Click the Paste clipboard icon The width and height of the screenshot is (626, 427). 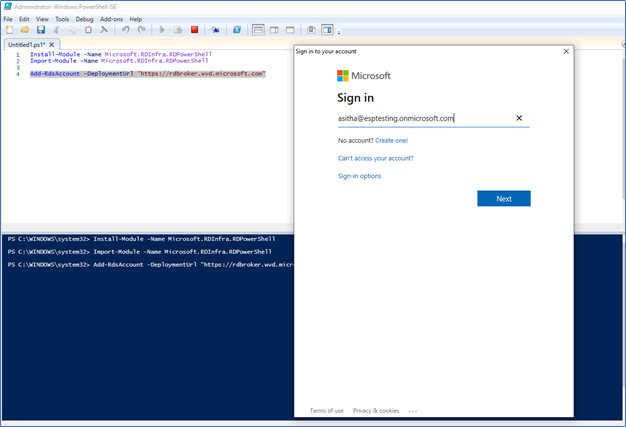point(88,30)
